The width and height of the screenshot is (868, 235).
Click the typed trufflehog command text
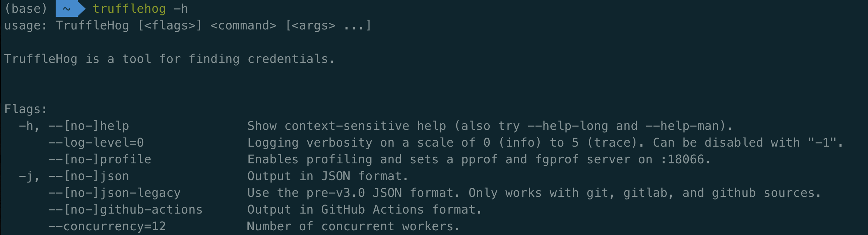click(x=129, y=9)
